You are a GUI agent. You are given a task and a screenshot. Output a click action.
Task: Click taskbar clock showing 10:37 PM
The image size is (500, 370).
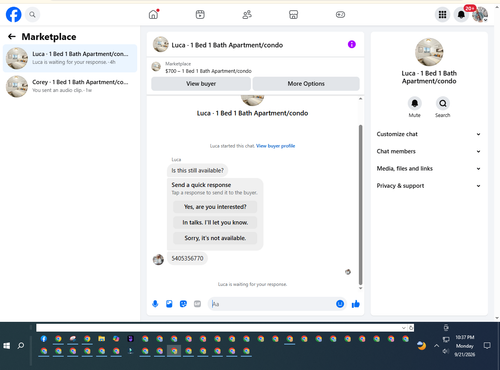pyautogui.click(x=465, y=346)
